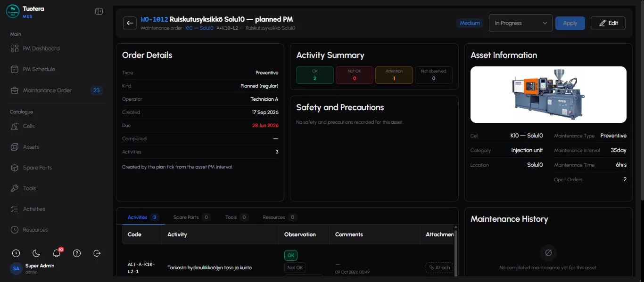This screenshot has height=282, width=644.
Task: Click the 35day maintenance interval value
Action: pos(619,151)
